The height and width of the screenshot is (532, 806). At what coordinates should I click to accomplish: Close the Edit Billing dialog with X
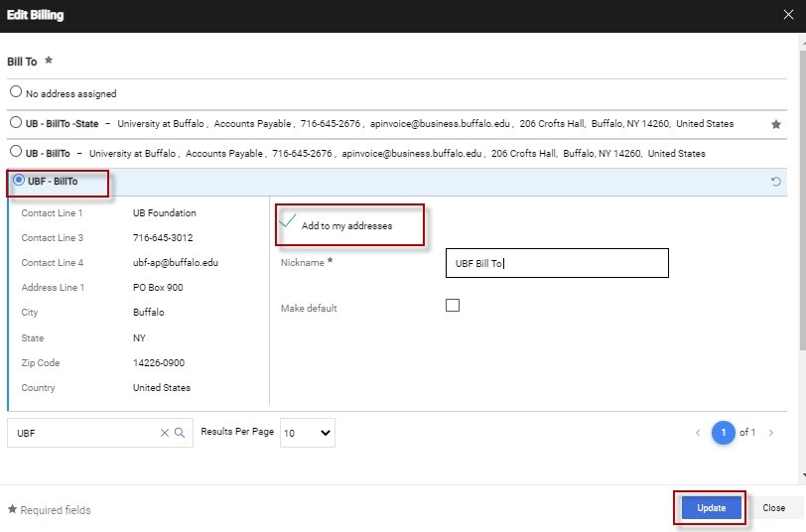click(788, 15)
